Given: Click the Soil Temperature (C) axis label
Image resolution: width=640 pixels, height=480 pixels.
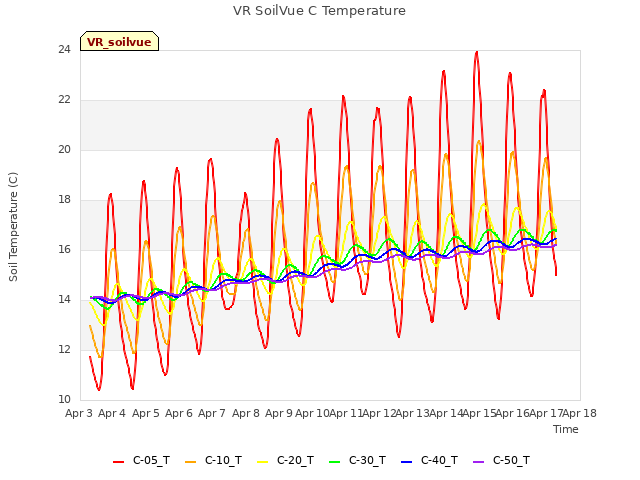Looking at the screenshot, I should (x=13, y=227).
